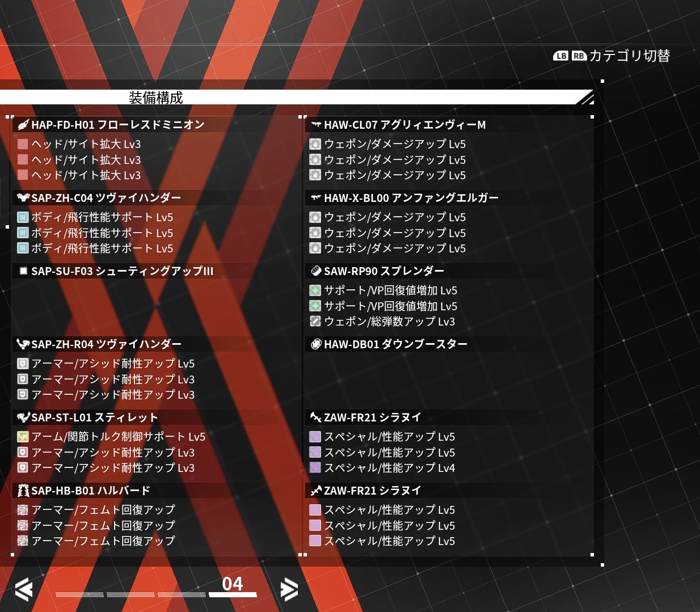Click the purple icon of スペシャル/性能アップ Lv4

pos(315,468)
